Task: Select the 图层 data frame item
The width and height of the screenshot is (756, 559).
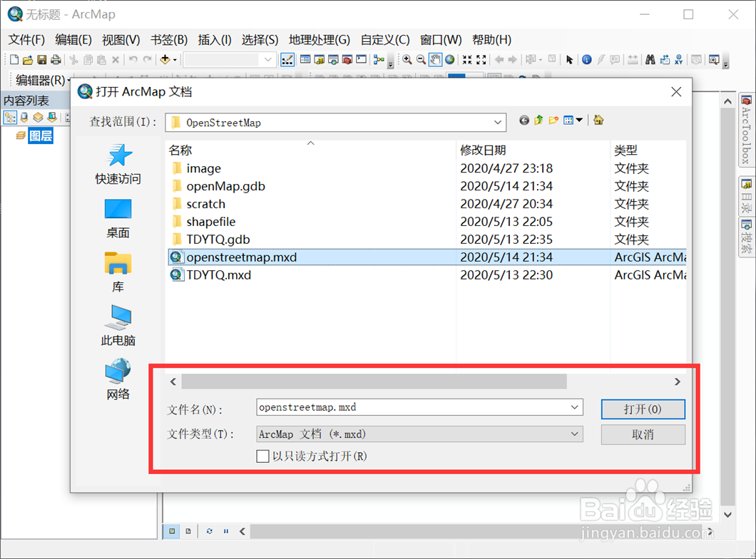Action: (41, 136)
